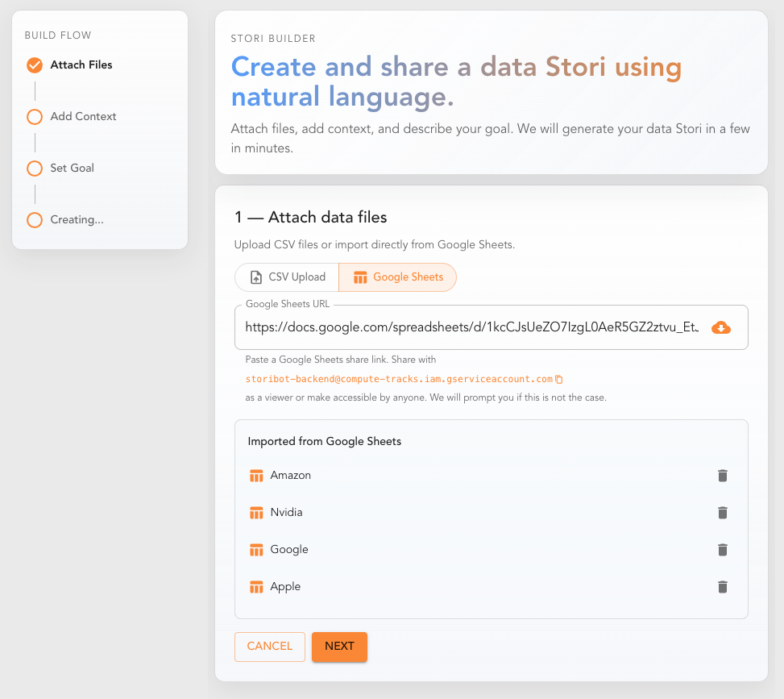Viewport: 784px width, 699px height.
Task: Click the Creating... step label
Action: pyautogui.click(x=77, y=219)
